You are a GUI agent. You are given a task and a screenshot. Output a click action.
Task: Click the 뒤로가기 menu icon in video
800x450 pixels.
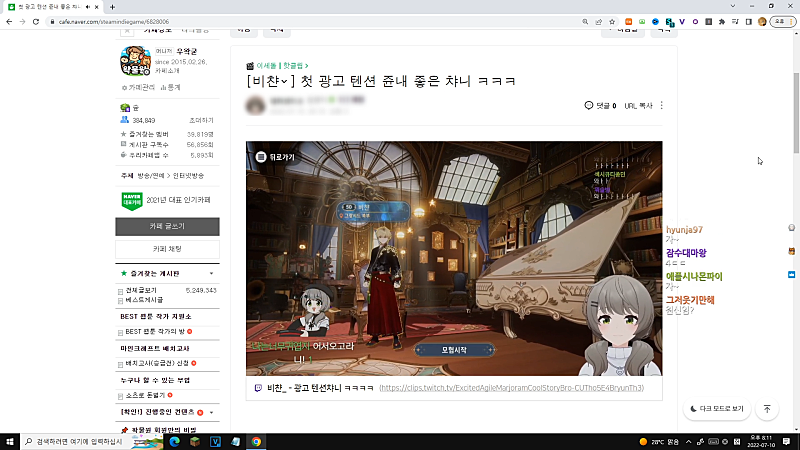coord(261,157)
